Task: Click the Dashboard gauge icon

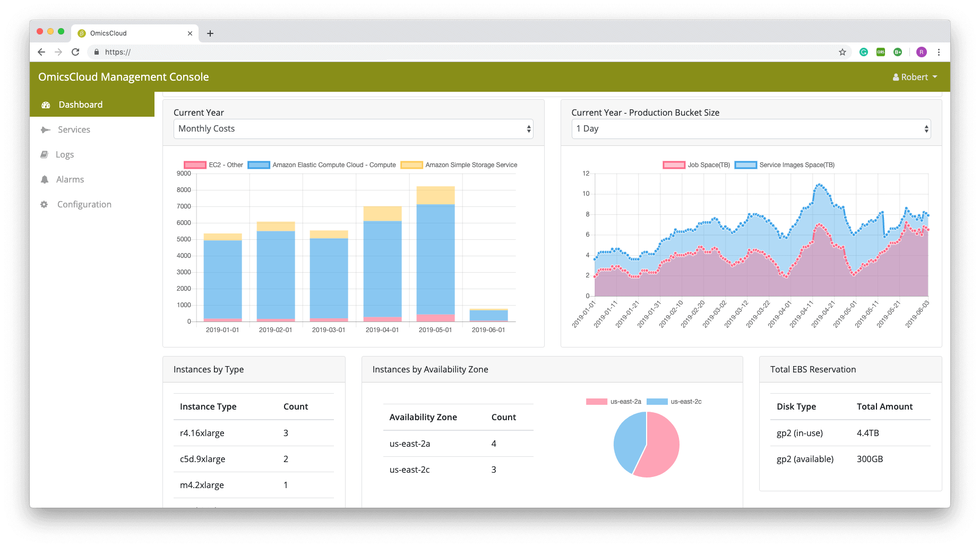Action: 46,105
